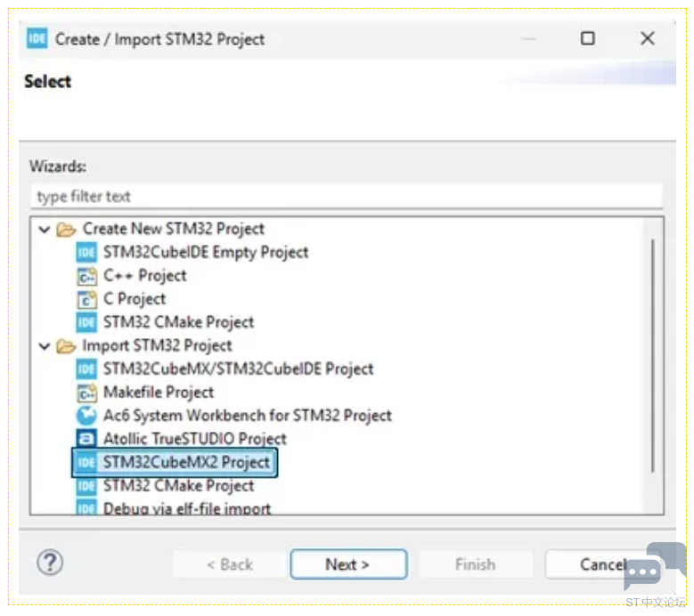
Task: Select Atollic TrueSTUDIO Project entry
Action: [x=195, y=439]
